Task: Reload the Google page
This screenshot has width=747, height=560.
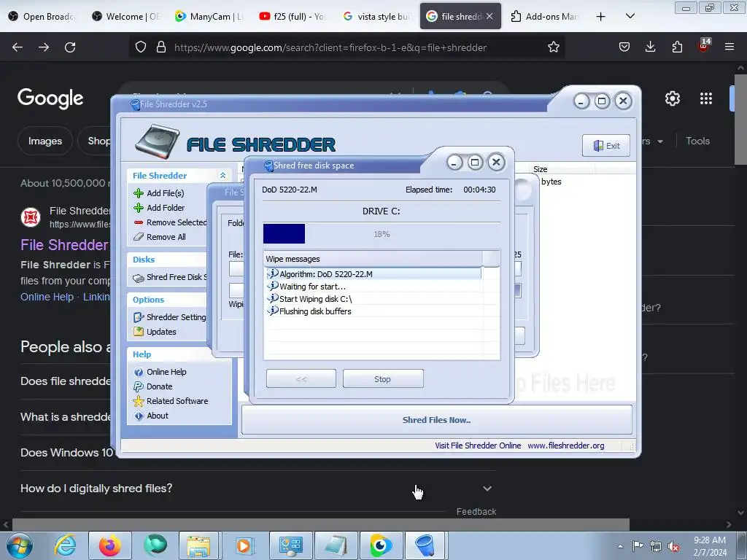Action: pos(70,47)
